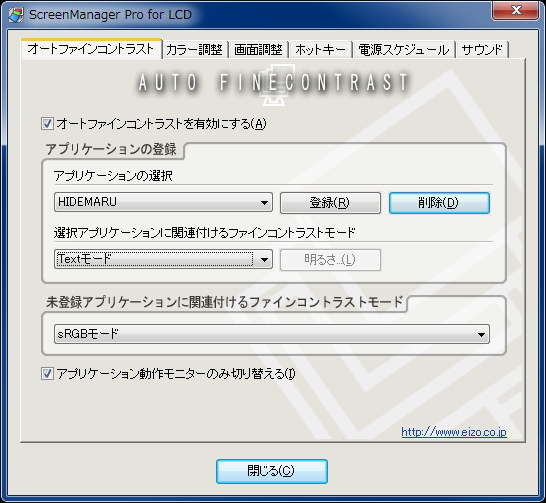Image resolution: width=546 pixels, height=503 pixels.
Task: Click the ScreenManager Pro title bar icon
Action: tap(16, 15)
